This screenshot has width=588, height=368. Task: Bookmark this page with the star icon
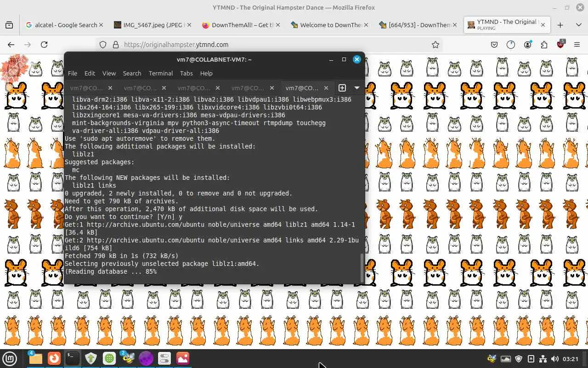[435, 45]
